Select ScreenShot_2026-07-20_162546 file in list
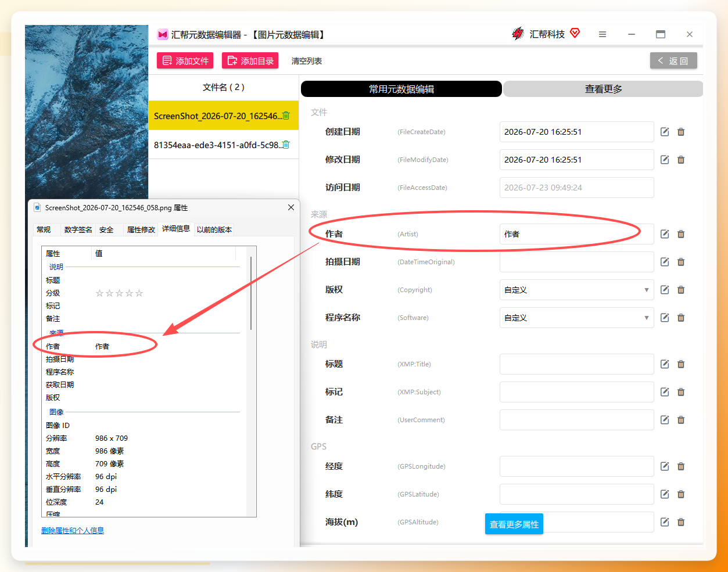The height and width of the screenshot is (572, 728). coord(224,116)
